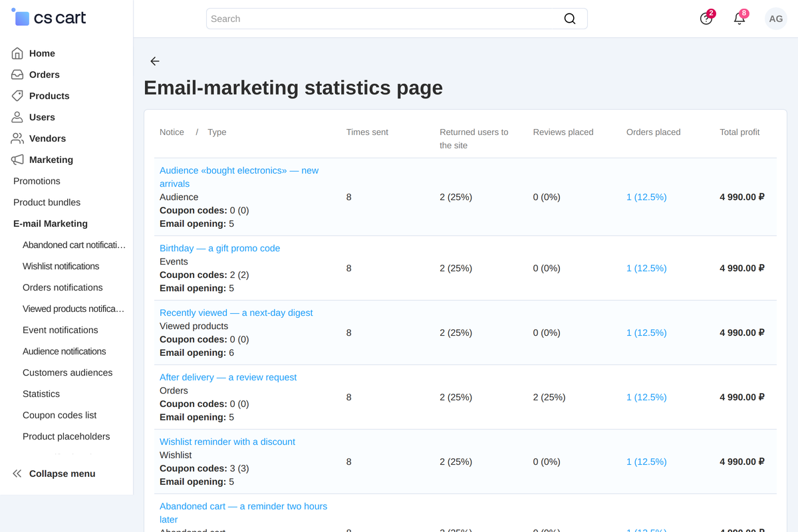
Task: Click the CS-Cart logo
Action: [49, 18]
